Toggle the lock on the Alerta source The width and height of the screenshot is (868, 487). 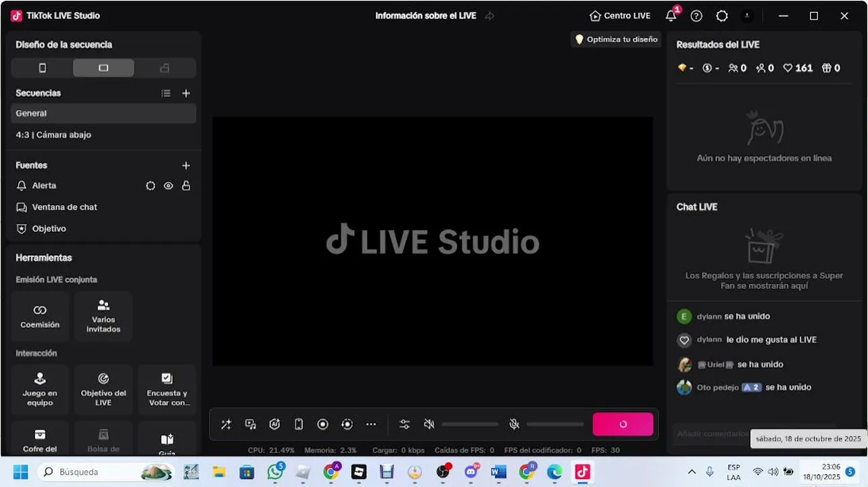[x=186, y=185]
